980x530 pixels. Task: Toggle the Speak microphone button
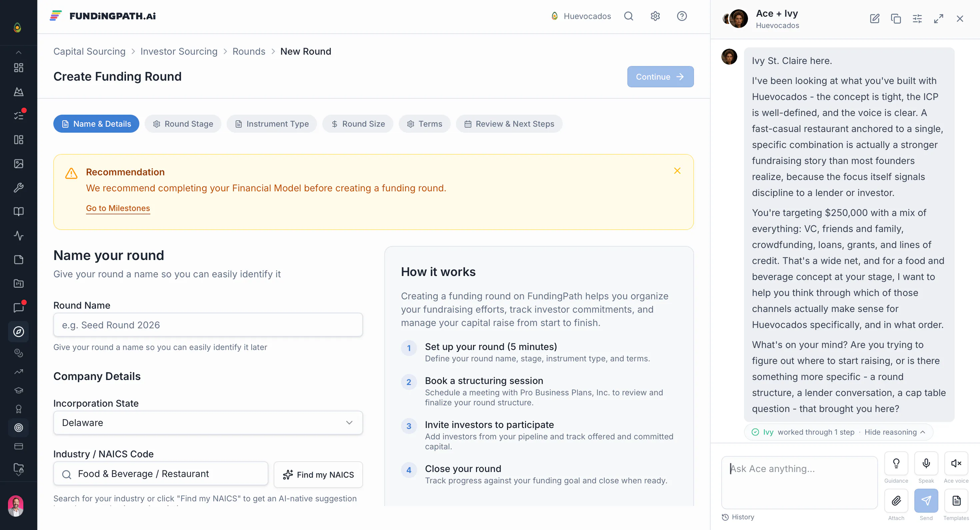click(926, 463)
